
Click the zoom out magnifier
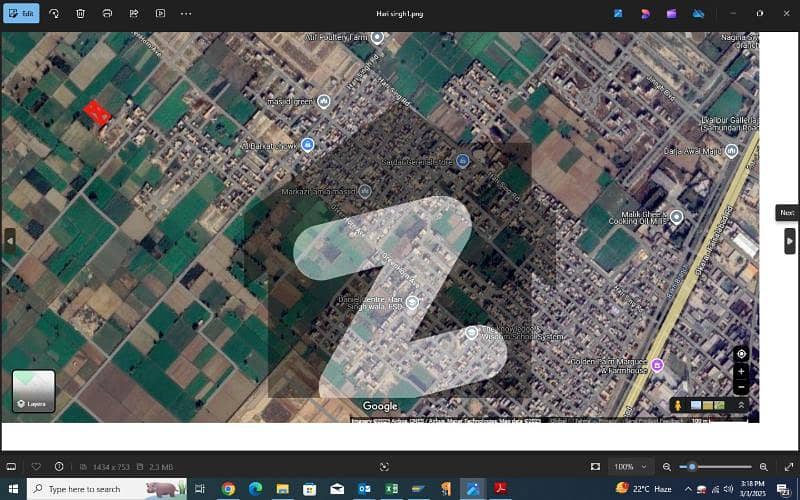pos(667,467)
